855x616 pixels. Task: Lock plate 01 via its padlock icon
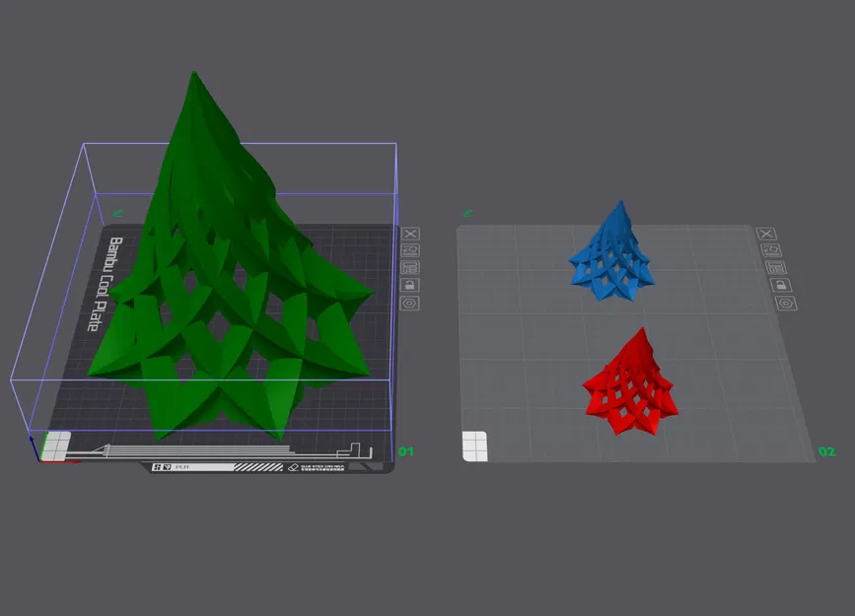coord(410,284)
